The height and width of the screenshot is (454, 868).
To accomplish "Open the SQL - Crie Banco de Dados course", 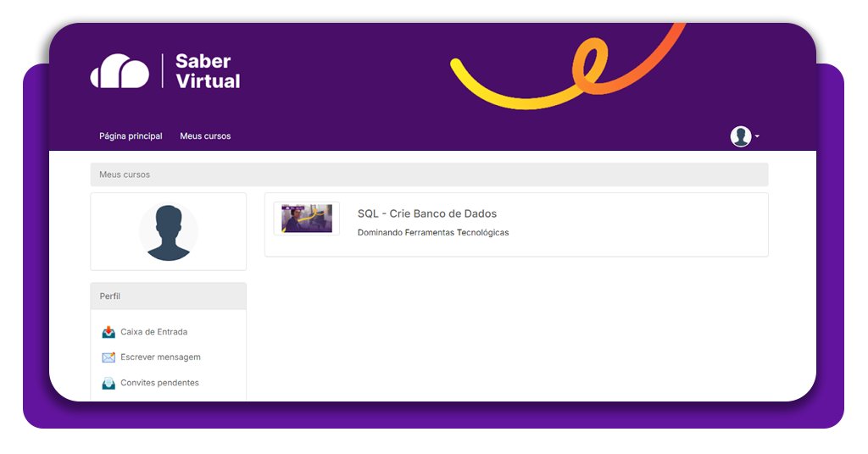I will click(426, 213).
